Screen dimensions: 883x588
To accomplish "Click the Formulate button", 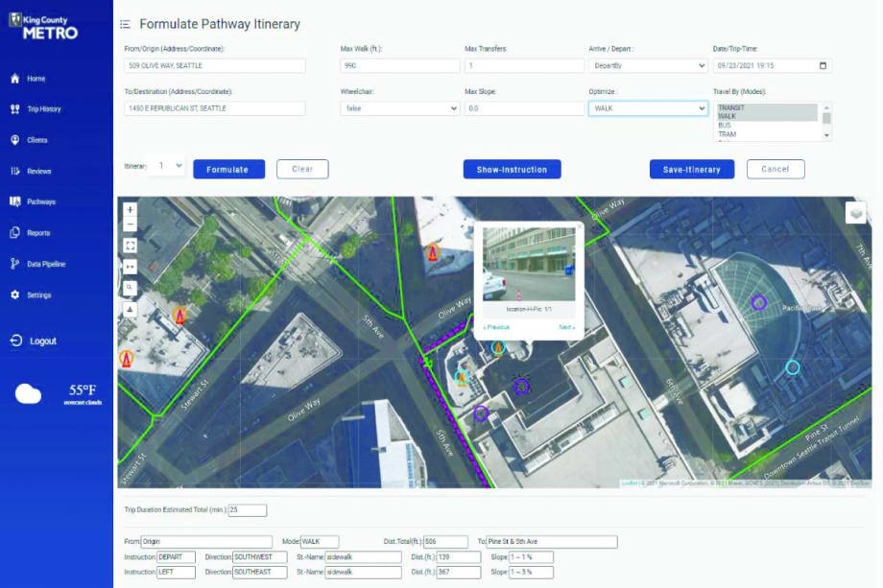I will (x=230, y=169).
